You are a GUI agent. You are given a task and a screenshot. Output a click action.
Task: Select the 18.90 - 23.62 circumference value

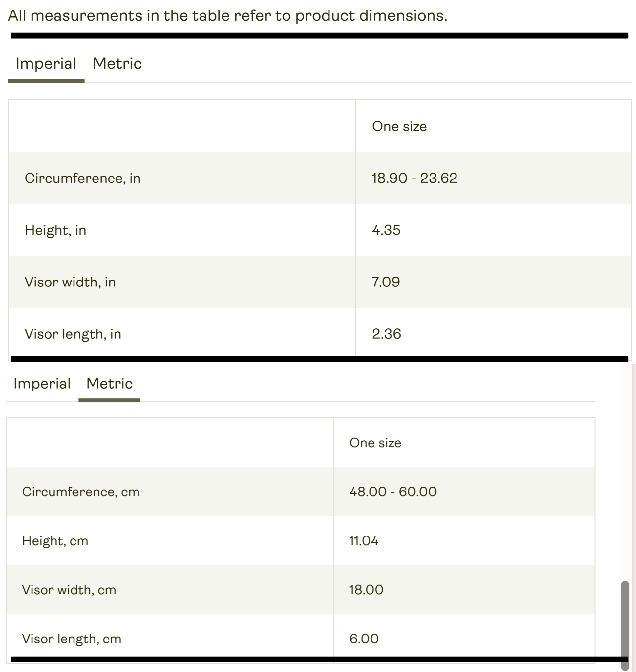414,178
